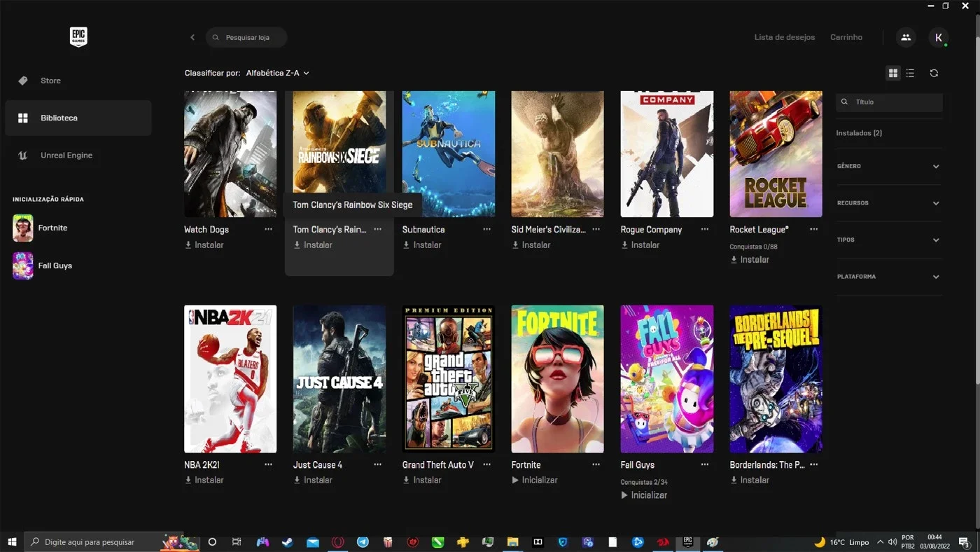Launch Steam from the Windows taskbar
Screen dimensions: 980x552
(x=287, y=542)
